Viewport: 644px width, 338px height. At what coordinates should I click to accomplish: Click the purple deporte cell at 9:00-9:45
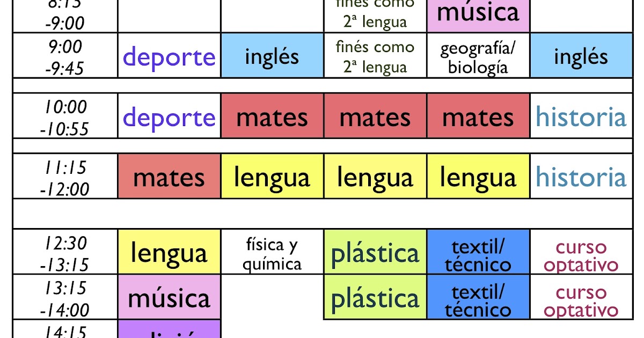169,55
